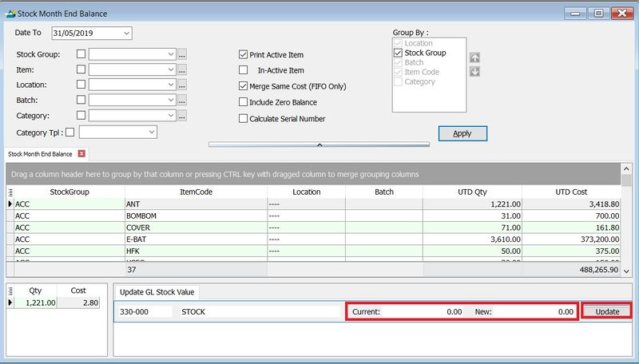This screenshot has width=639, height=364.
Task: Uncheck Print Active Item option
Action: 244,55
